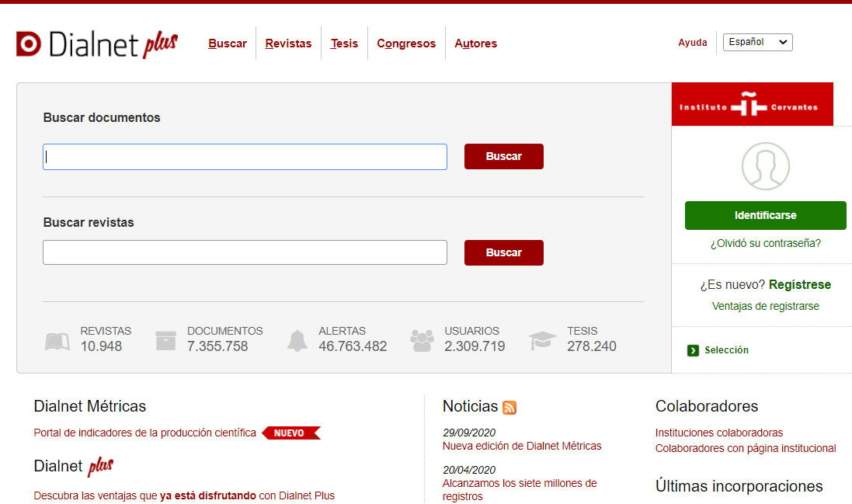Open Colaboradores con página institucional link
The height and width of the screenshot is (504, 852).
click(x=746, y=449)
